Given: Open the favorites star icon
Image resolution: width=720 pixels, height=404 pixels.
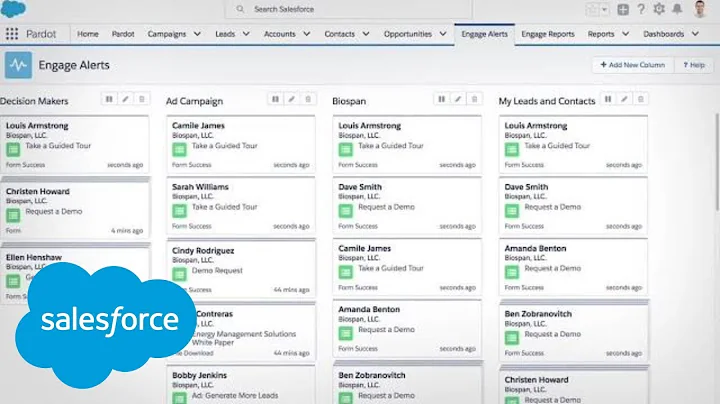Looking at the screenshot, I should (x=593, y=9).
